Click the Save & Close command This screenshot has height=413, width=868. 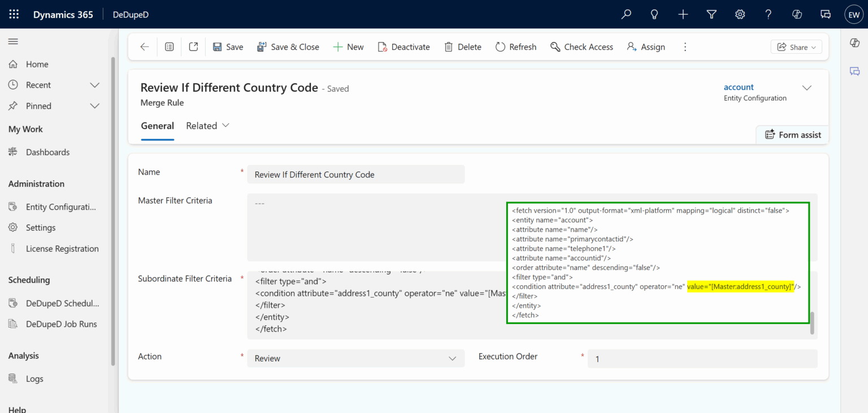click(x=288, y=46)
